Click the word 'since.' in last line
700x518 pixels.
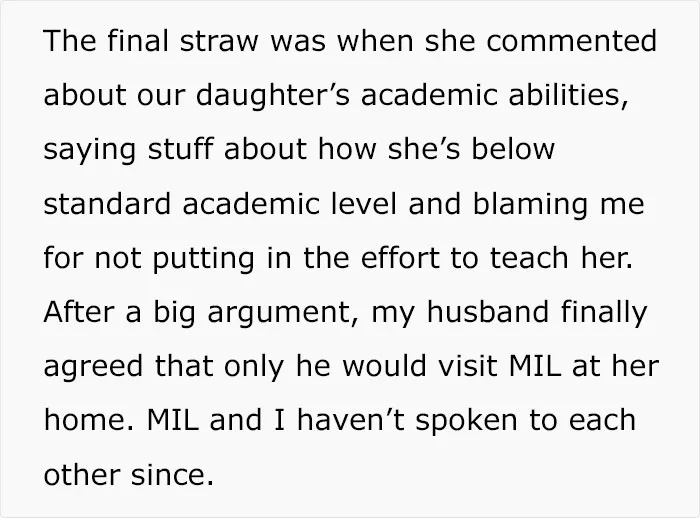tap(172, 474)
